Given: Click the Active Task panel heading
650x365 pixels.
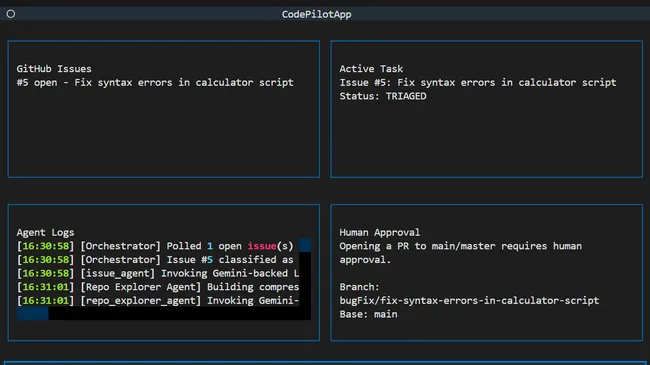Looking at the screenshot, I should (x=371, y=69).
